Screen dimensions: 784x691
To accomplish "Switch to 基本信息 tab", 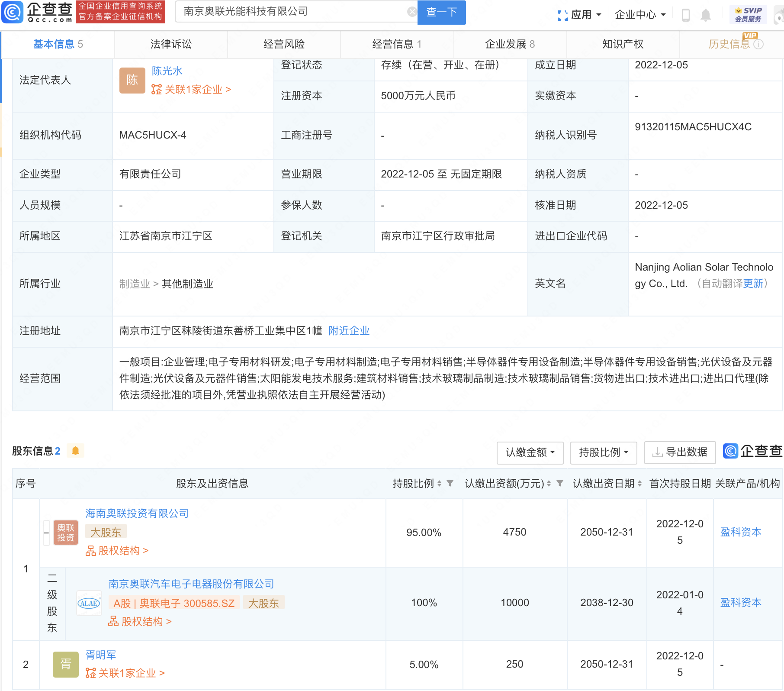I will click(x=58, y=44).
